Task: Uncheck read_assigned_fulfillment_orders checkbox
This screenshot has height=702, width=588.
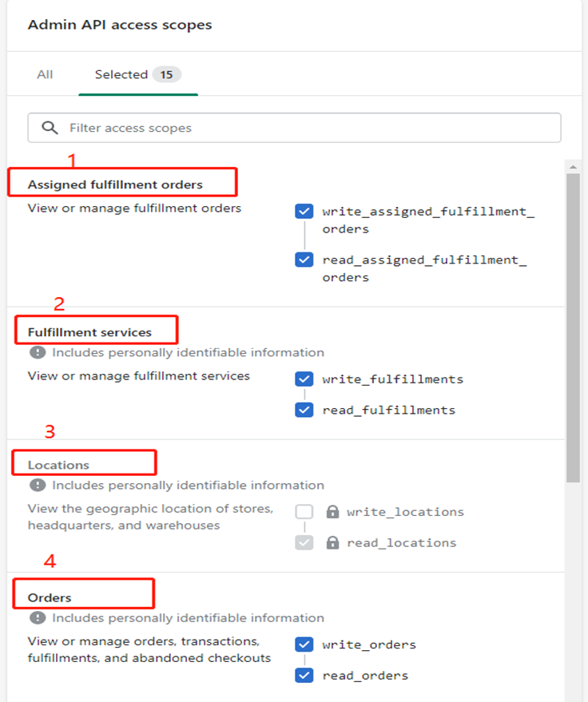Action: click(x=304, y=260)
